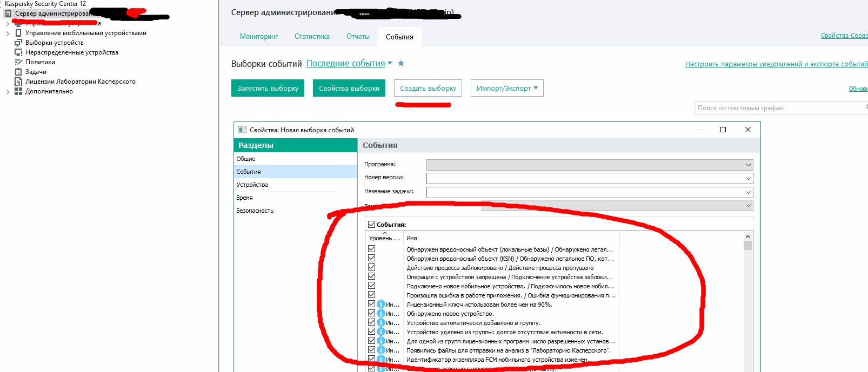Click the Выборки устройств monitors icon
Image resolution: width=868 pixels, height=372 pixels.
click(18, 43)
